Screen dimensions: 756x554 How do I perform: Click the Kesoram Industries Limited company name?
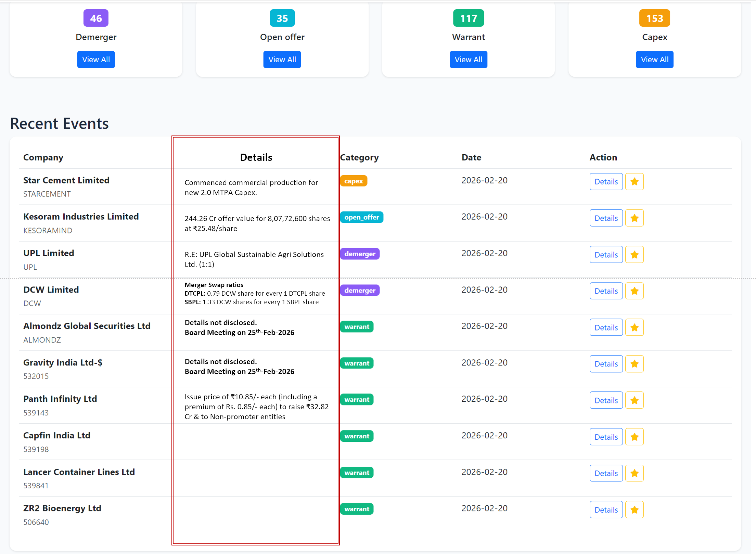pyautogui.click(x=81, y=217)
